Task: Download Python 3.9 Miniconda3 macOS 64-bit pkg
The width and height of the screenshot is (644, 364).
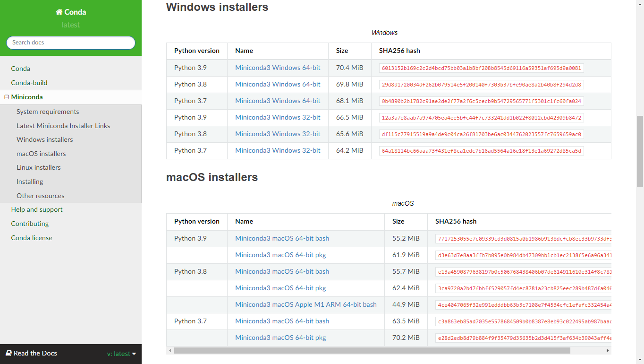Action: pyautogui.click(x=280, y=255)
